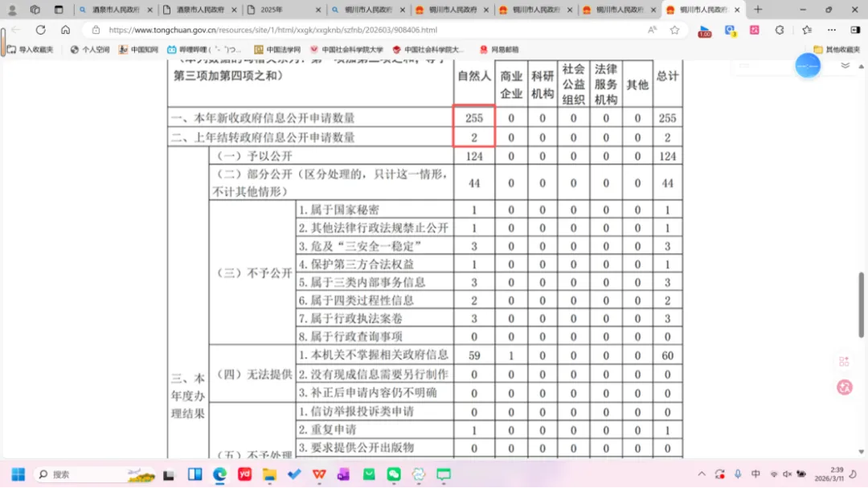Open the Favorites list icon
868x488 pixels.
(x=807, y=30)
